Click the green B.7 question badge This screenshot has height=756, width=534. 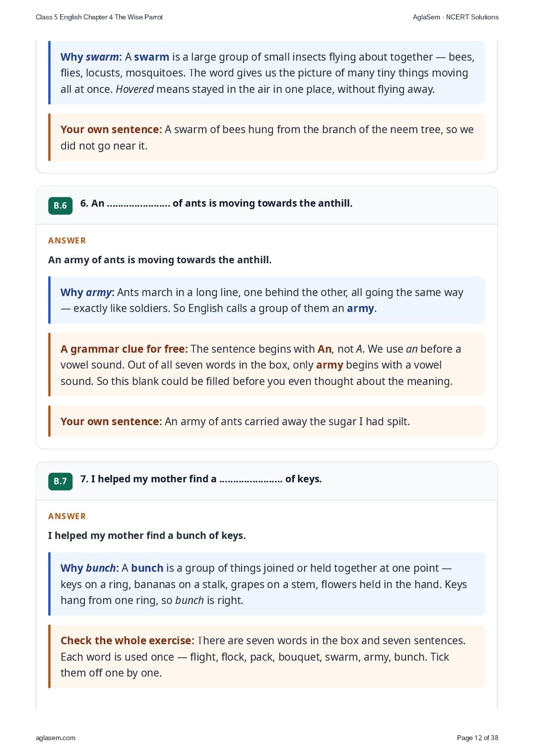[x=60, y=481]
